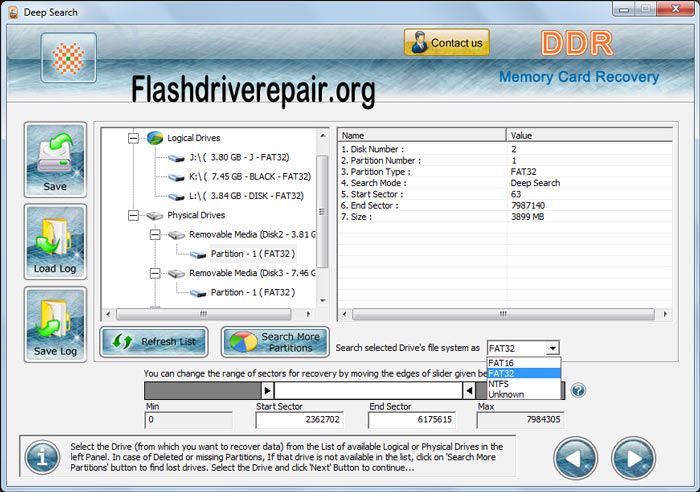Image resolution: width=700 pixels, height=492 pixels.
Task: Select Removable Media Disk2 entry
Action: tap(252, 234)
